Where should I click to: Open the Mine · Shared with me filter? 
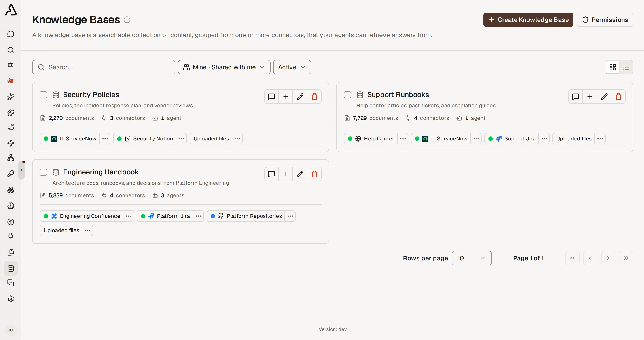pos(224,67)
